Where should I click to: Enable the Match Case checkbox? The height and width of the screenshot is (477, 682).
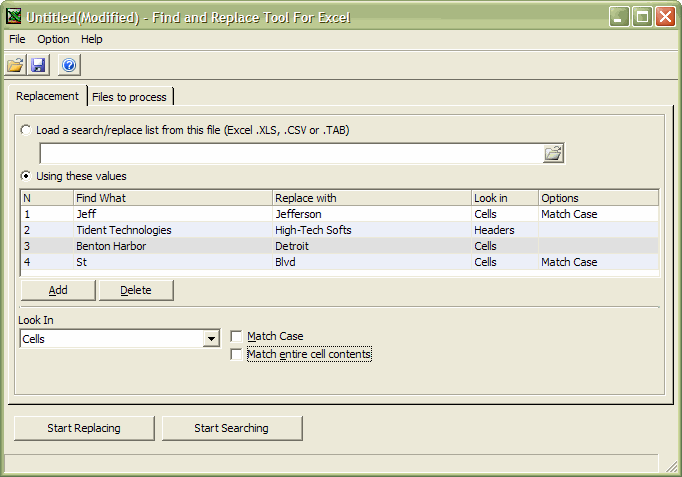[236, 337]
